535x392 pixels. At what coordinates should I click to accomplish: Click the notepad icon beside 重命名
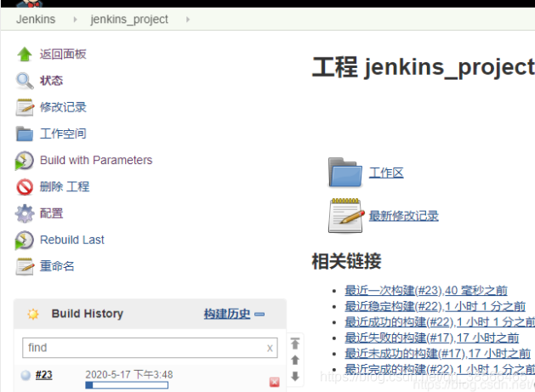(x=25, y=266)
